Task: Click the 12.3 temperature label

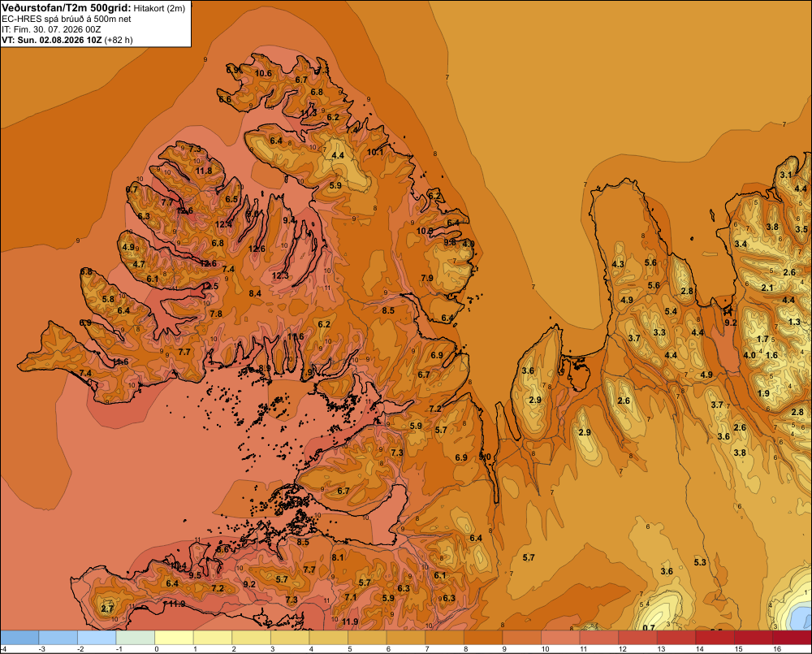Action: pos(280,275)
